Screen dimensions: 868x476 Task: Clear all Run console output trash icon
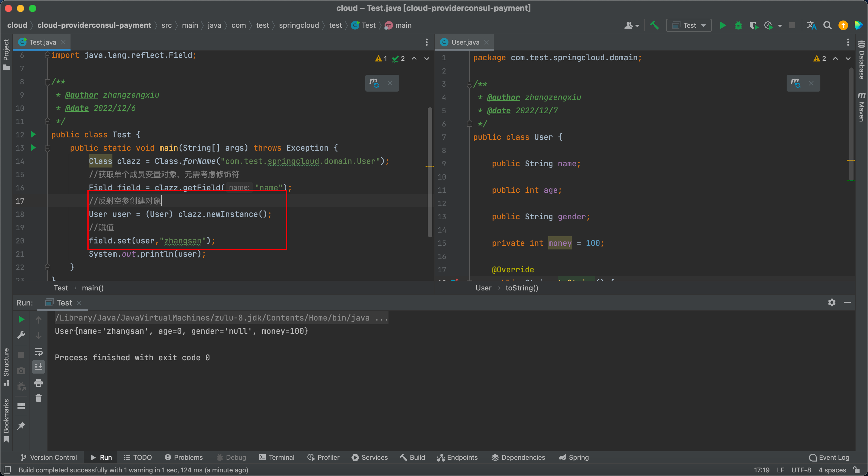[x=39, y=398]
